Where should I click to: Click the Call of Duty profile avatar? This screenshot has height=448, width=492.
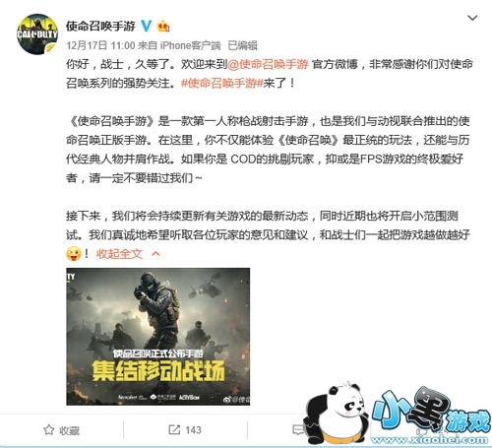tap(37, 33)
